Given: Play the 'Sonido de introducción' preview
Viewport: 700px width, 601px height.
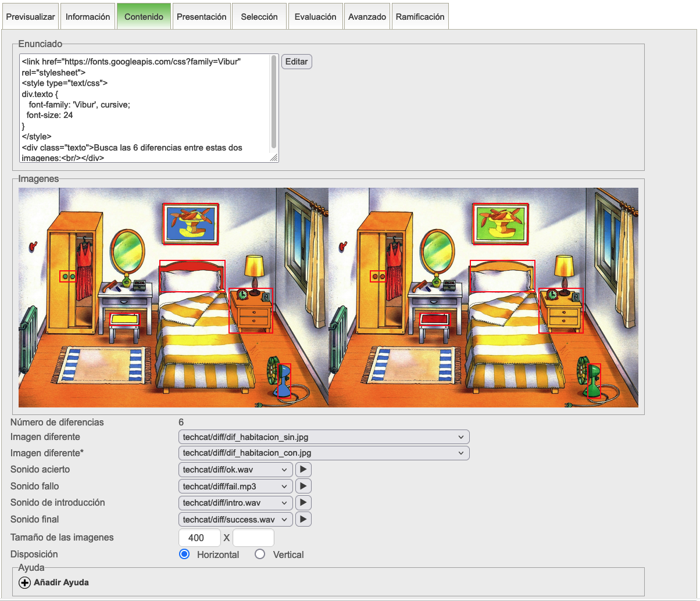Looking at the screenshot, I should pyautogui.click(x=303, y=503).
